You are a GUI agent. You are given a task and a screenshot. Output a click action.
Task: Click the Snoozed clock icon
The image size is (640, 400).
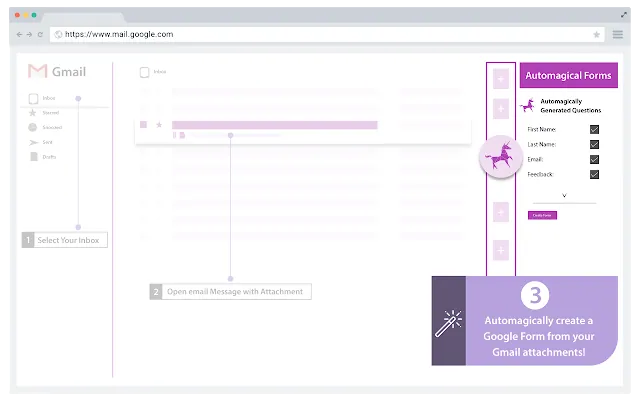tap(33, 127)
